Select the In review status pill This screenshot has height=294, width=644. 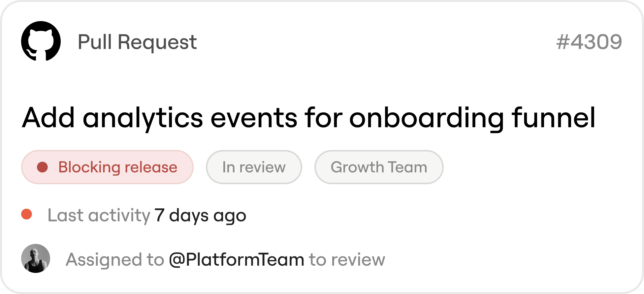[254, 167]
